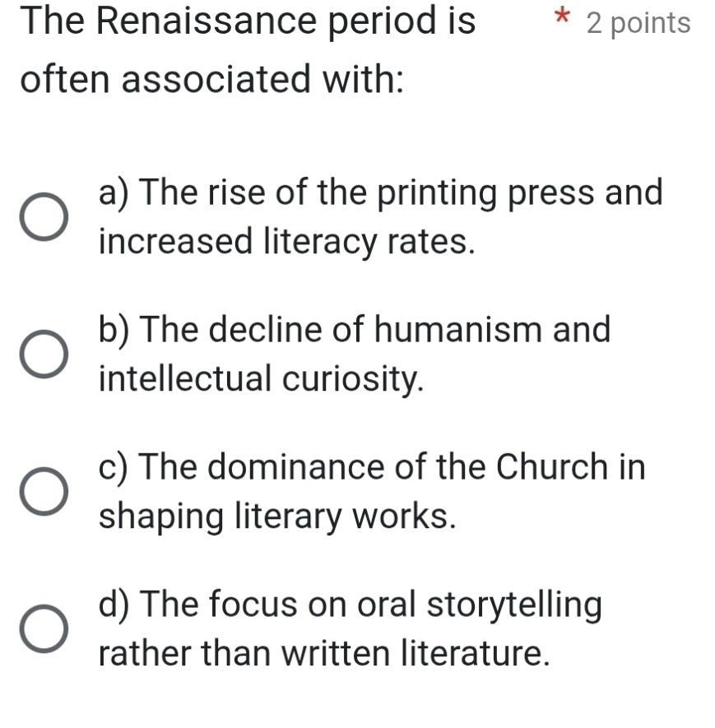The image size is (715, 728).
Task: Click the 'c)' option prefix
Action: 115,469
